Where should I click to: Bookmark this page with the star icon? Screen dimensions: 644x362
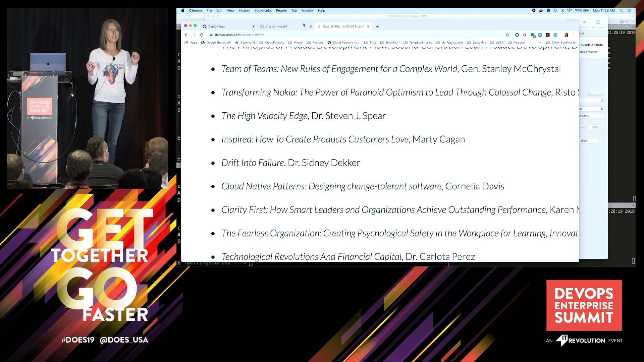507,35
